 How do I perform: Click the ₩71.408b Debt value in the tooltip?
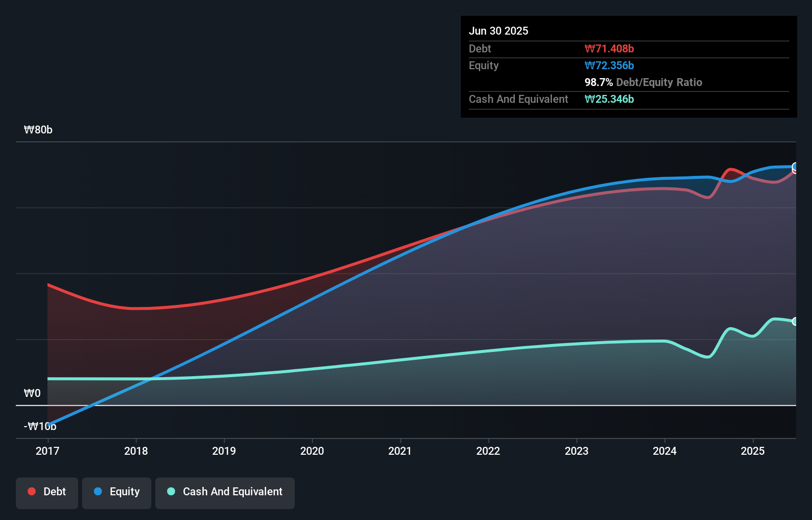pyautogui.click(x=610, y=48)
